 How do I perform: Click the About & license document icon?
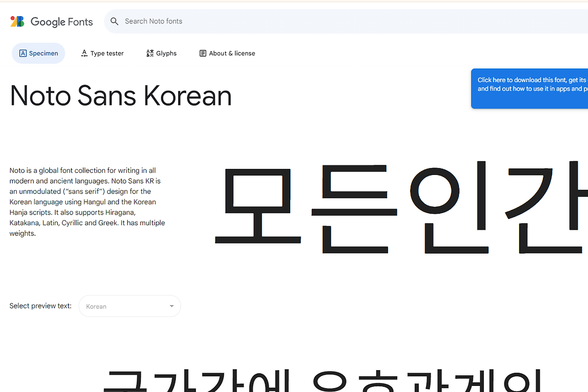203,53
